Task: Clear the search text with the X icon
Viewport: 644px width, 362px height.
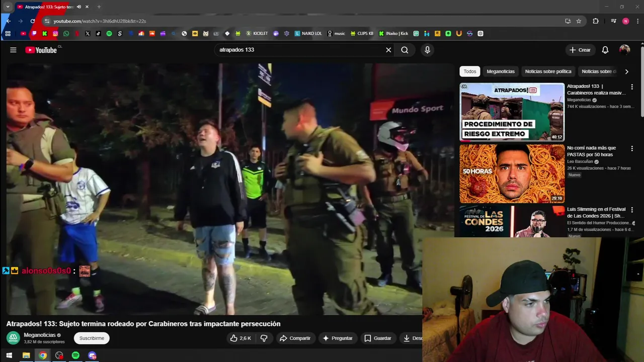Action: click(x=388, y=50)
